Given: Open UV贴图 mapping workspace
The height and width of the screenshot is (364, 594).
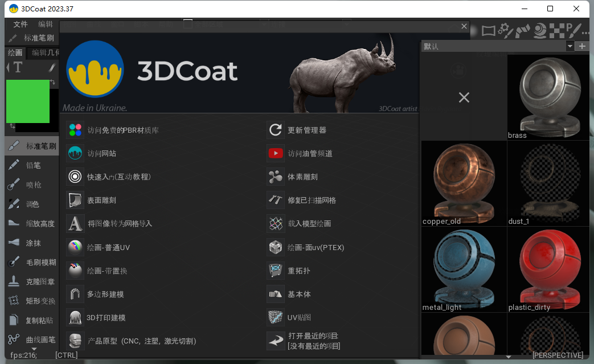Looking at the screenshot, I should pyautogui.click(x=289, y=317).
